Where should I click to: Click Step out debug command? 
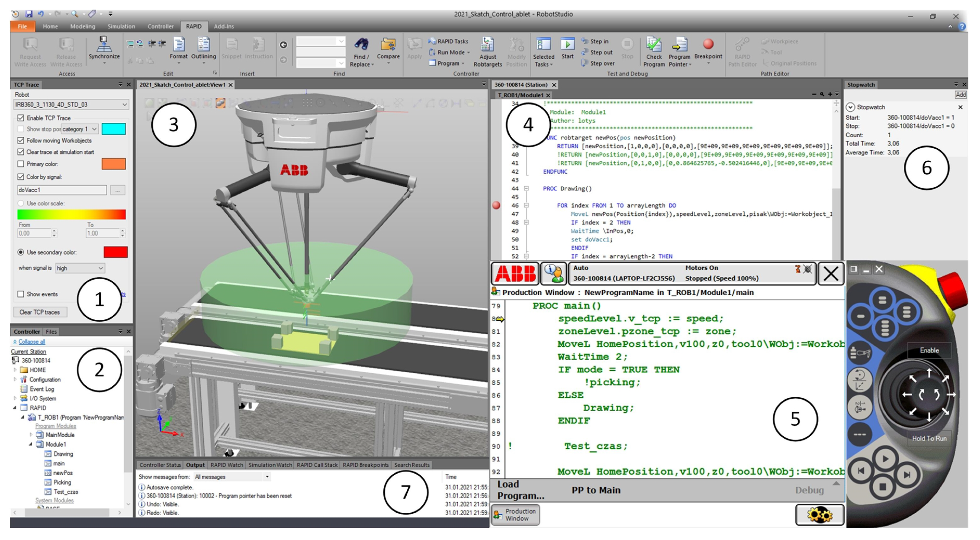[597, 52]
